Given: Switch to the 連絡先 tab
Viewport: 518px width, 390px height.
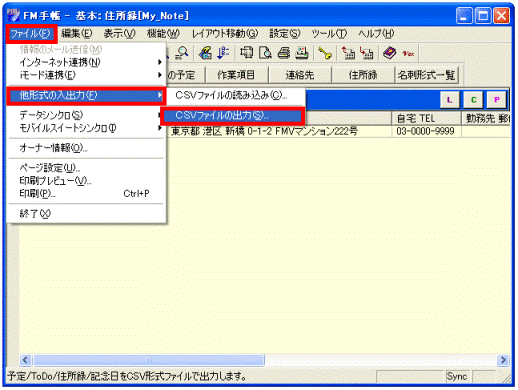Looking at the screenshot, I should tap(300, 75).
